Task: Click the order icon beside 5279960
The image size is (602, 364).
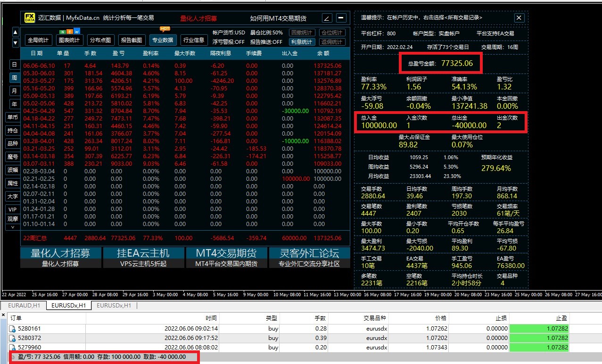Action: click(x=13, y=348)
